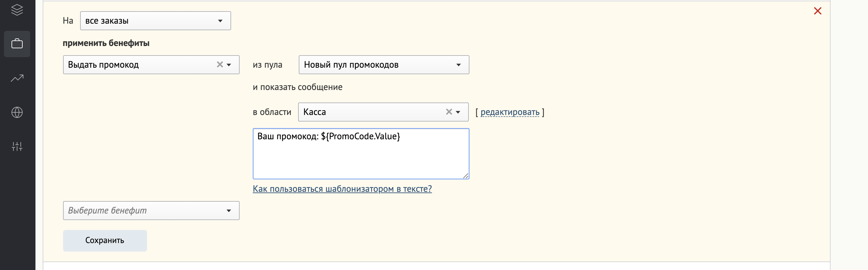Open the globe icon in sidebar
The width and height of the screenshot is (868, 270).
point(17,112)
